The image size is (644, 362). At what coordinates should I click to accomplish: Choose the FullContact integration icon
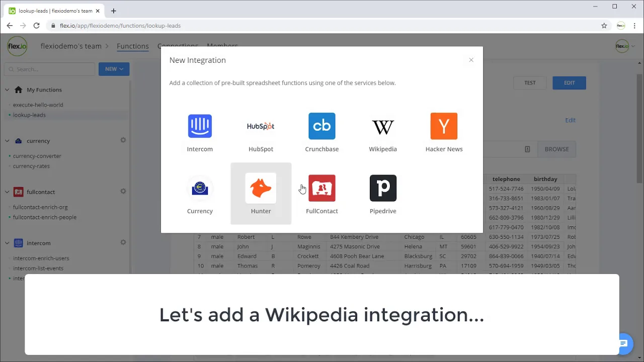[322, 188]
